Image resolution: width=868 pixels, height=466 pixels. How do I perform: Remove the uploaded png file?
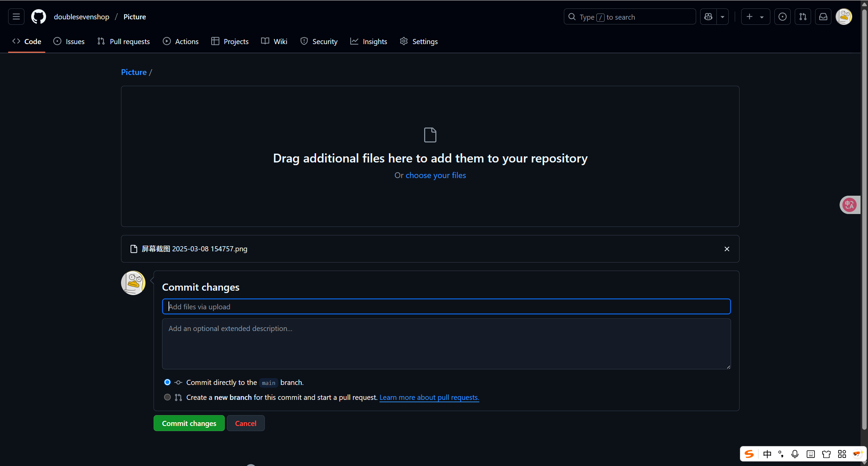(727, 249)
